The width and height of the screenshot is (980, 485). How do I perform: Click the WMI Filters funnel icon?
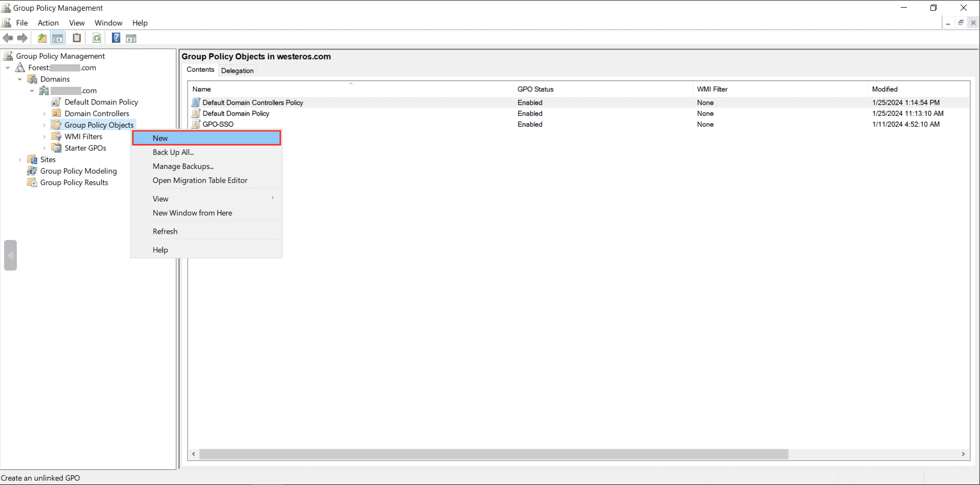coord(56,136)
